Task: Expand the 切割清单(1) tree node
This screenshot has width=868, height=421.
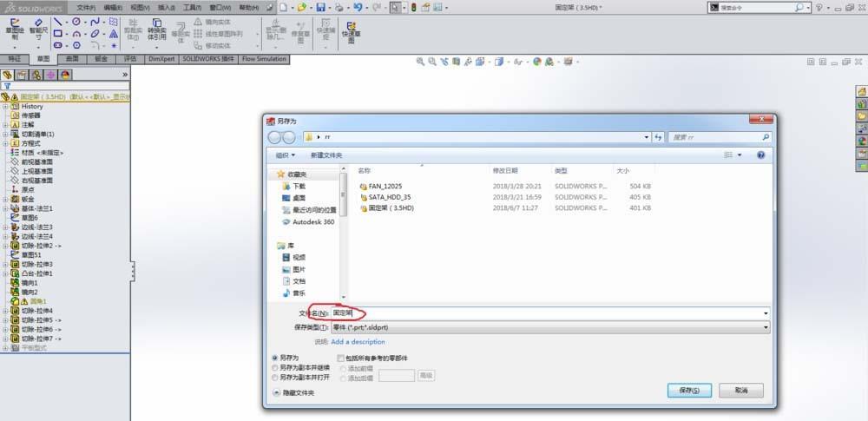Action: point(5,134)
